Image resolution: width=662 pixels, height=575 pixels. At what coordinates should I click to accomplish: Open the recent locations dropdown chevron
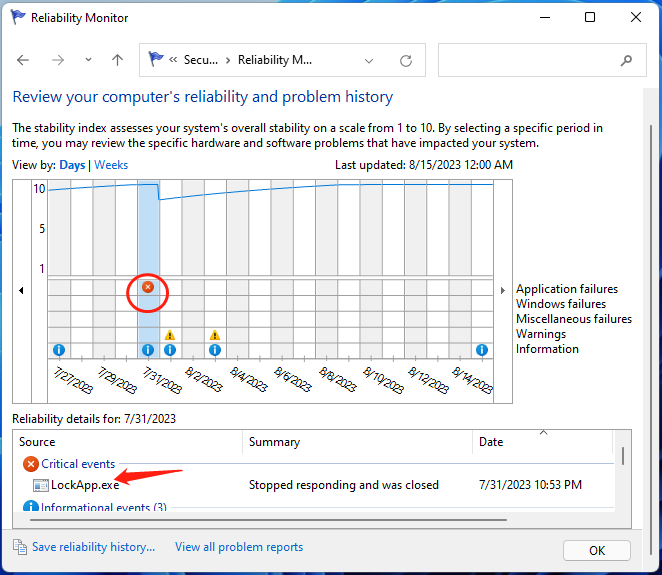(88, 60)
